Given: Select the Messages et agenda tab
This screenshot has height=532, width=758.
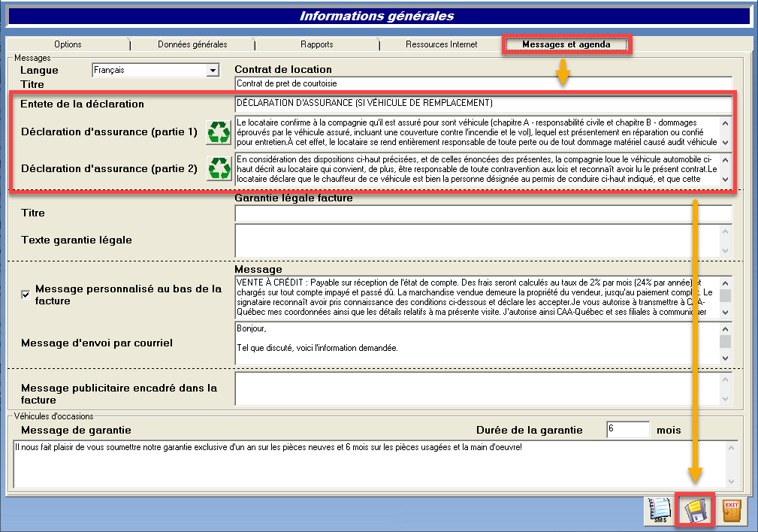Looking at the screenshot, I should [x=566, y=44].
